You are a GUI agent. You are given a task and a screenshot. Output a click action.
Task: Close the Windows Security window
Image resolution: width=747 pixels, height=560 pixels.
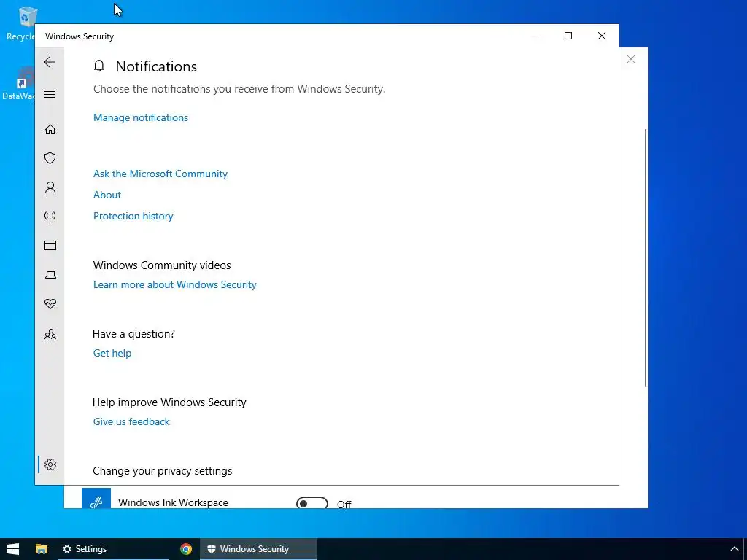tap(602, 36)
